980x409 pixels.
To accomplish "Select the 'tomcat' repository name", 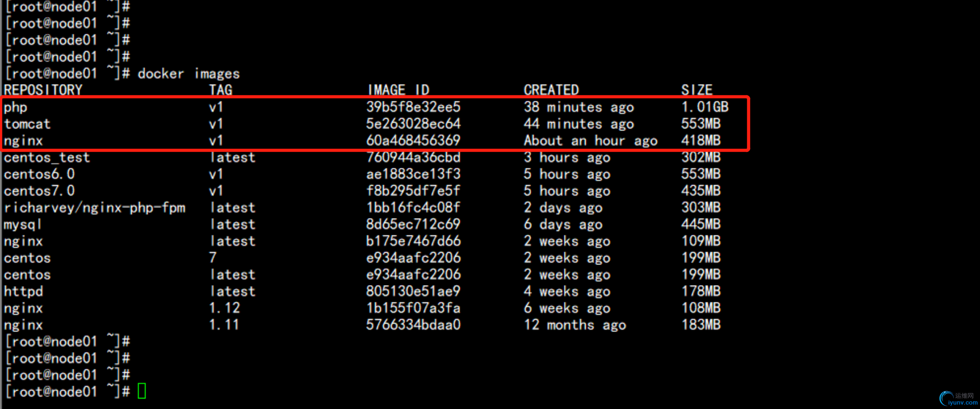I will click(27, 124).
